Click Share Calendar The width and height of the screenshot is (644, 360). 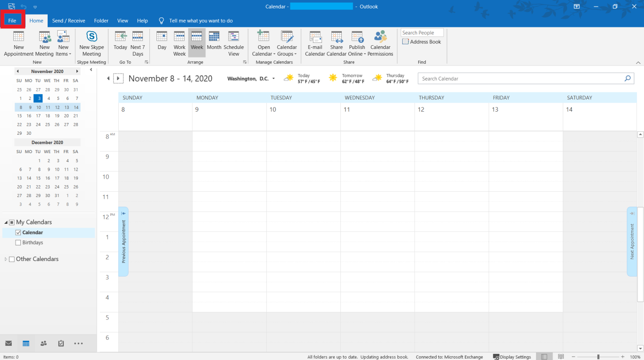coord(337,43)
